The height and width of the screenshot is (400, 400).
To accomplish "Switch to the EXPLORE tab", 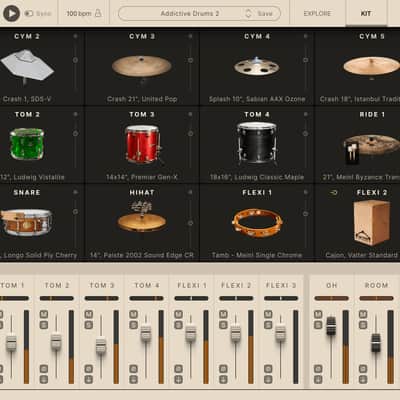I will [x=317, y=14].
